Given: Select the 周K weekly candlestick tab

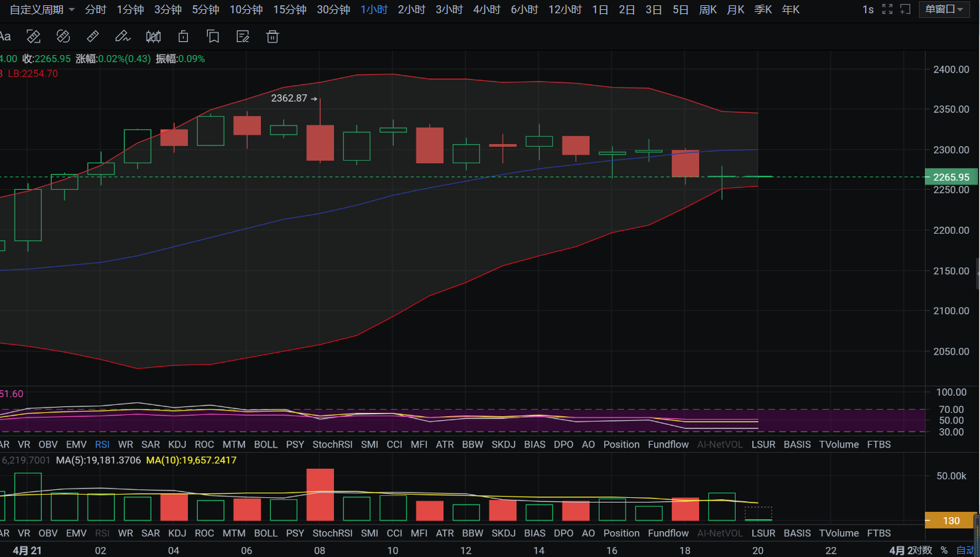Looking at the screenshot, I should click(x=708, y=9).
